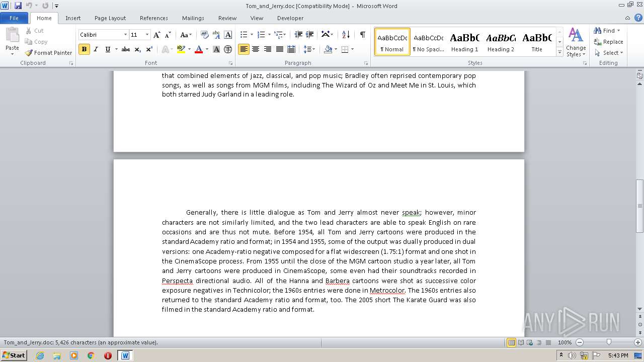Screen dimensions: 644x362
Task: Click the Sort A-Z icon
Action: (346, 35)
